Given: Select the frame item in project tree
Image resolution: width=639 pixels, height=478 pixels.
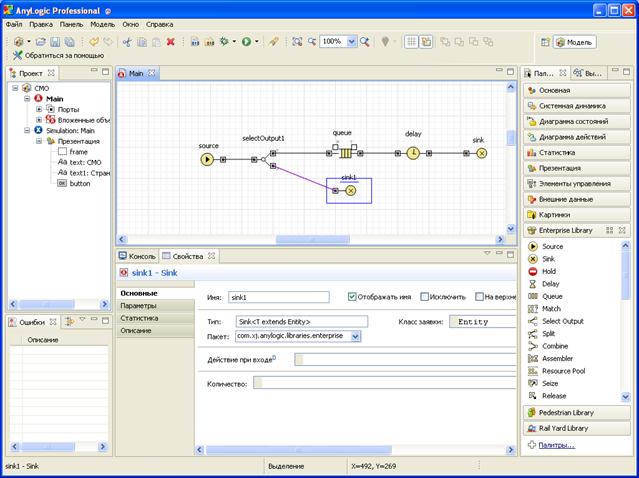Looking at the screenshot, I should [x=73, y=152].
